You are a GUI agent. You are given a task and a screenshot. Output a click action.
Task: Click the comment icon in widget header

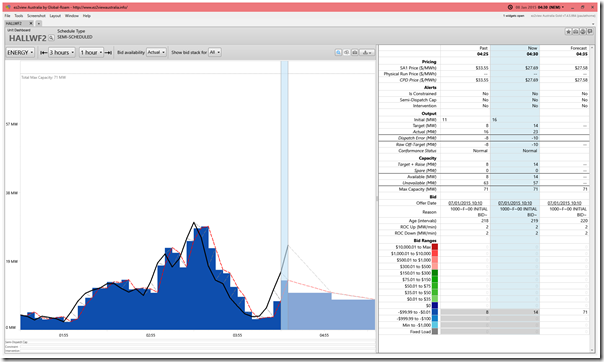590,32
